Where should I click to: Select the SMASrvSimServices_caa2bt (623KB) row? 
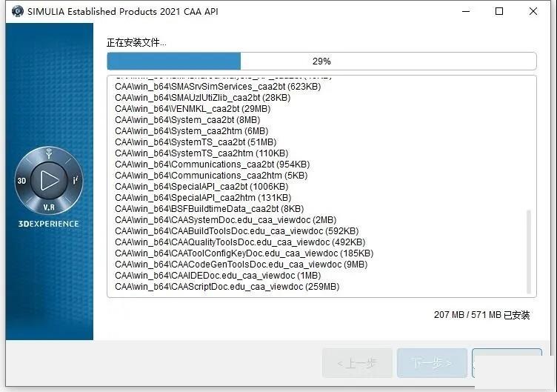pyautogui.click(x=218, y=87)
